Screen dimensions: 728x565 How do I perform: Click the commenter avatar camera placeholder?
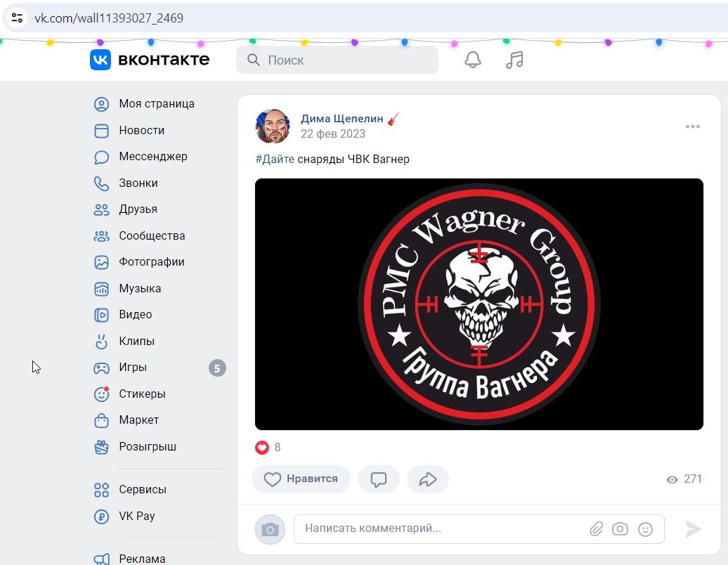click(270, 529)
